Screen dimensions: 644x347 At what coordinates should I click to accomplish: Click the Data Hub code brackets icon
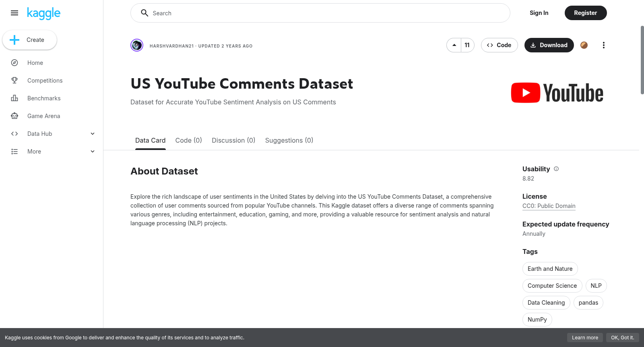coord(14,134)
